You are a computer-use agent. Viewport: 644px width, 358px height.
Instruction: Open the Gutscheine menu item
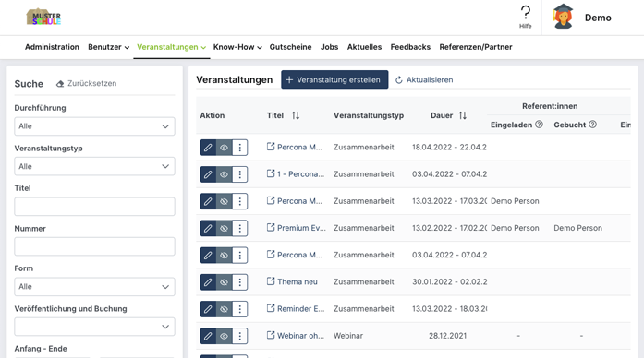click(x=290, y=47)
